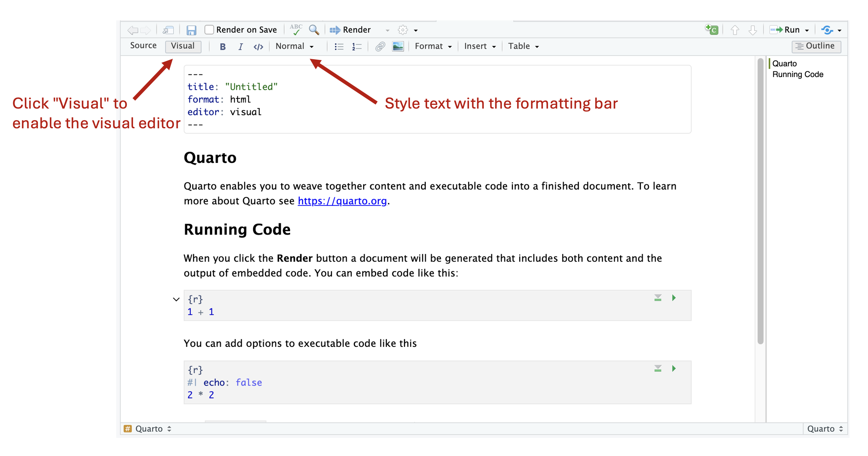Click the format: html YAML line
The image size is (868, 456).
point(219,99)
